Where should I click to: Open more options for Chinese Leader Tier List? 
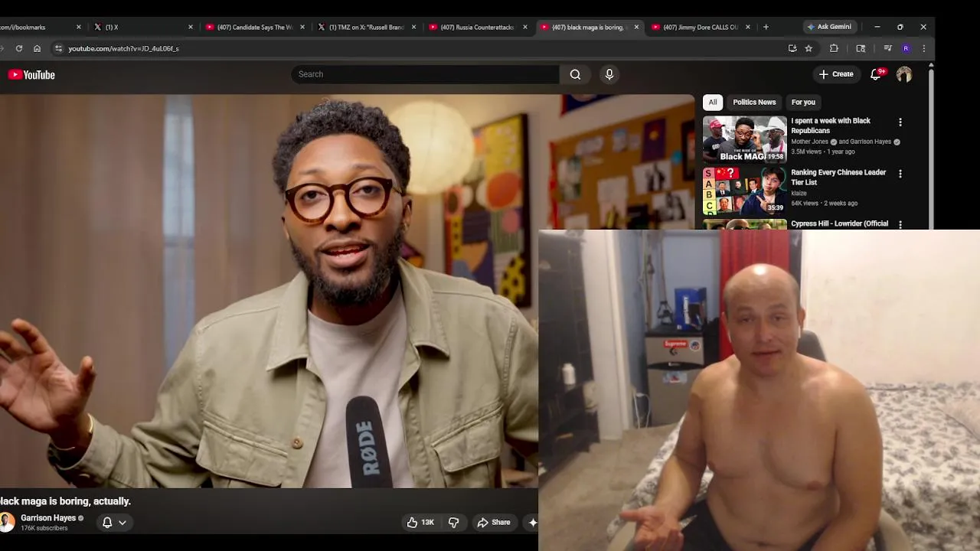tap(900, 174)
